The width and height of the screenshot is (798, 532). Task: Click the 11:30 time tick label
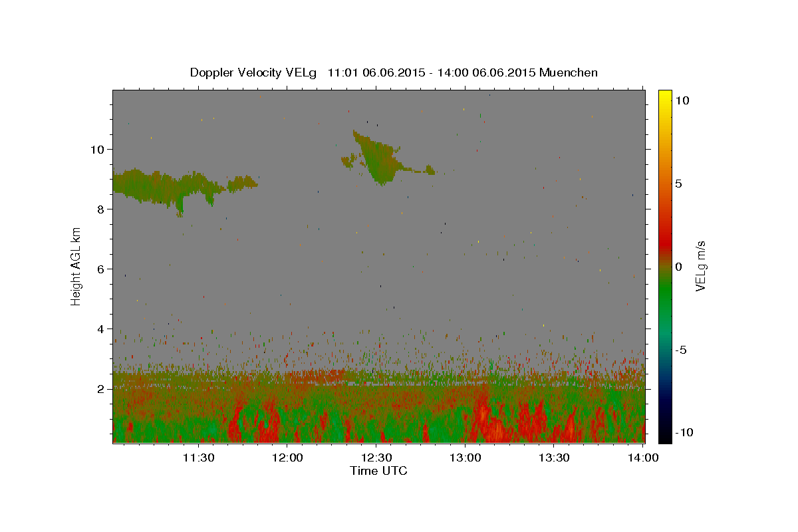pyautogui.click(x=198, y=458)
